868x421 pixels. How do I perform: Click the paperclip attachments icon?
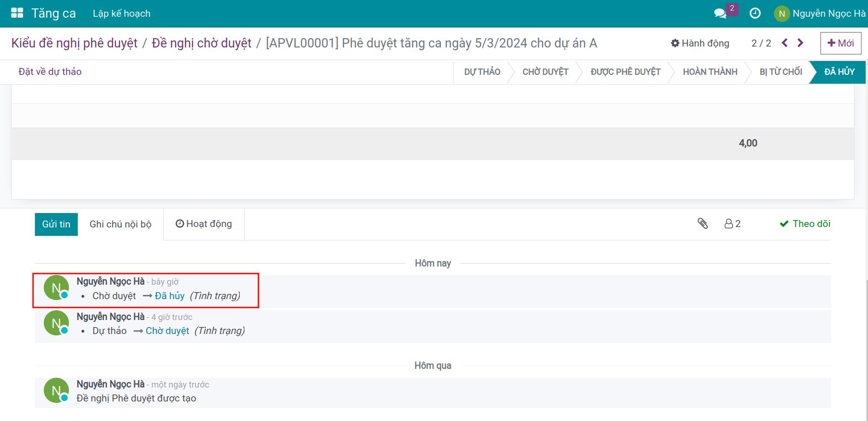pyautogui.click(x=703, y=224)
